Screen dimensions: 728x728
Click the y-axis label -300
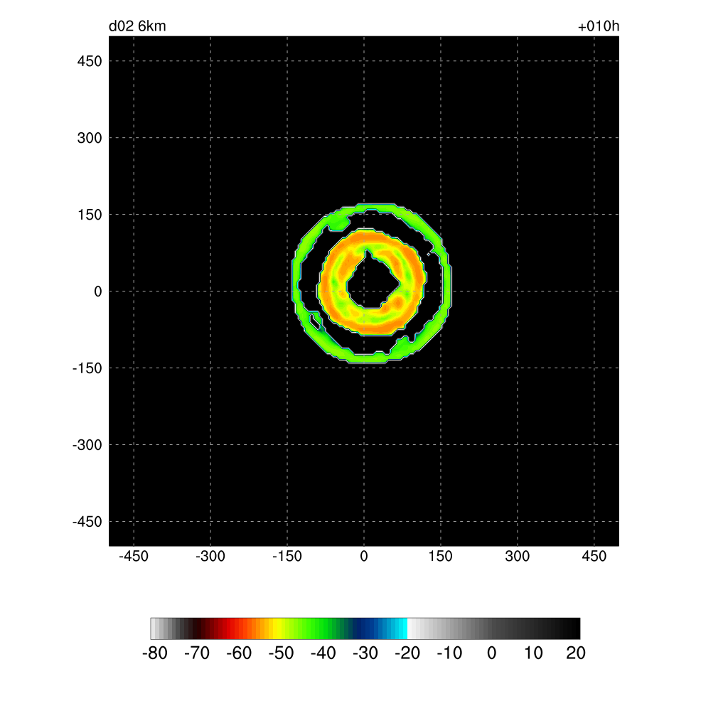(87, 445)
